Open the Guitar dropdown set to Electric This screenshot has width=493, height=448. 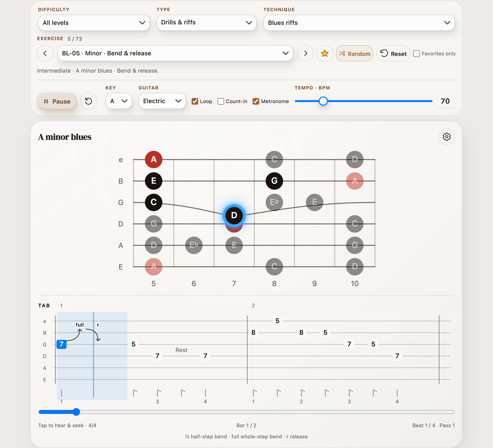pos(162,101)
